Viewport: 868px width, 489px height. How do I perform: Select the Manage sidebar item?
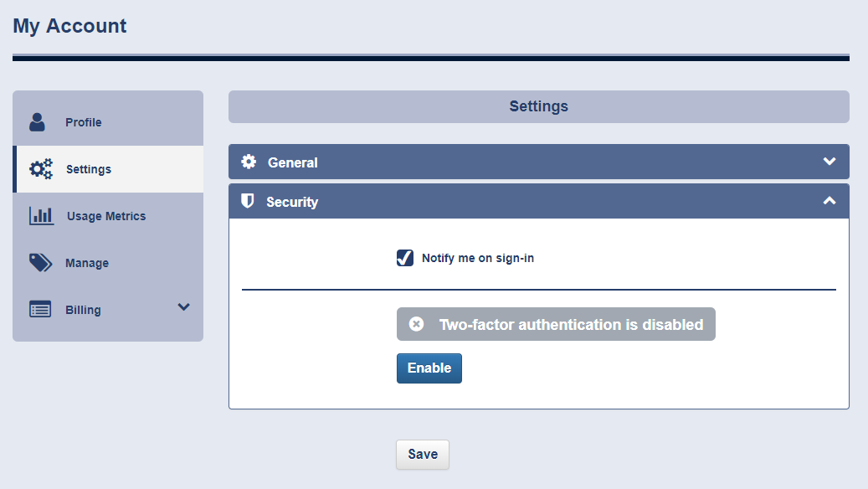[108, 262]
